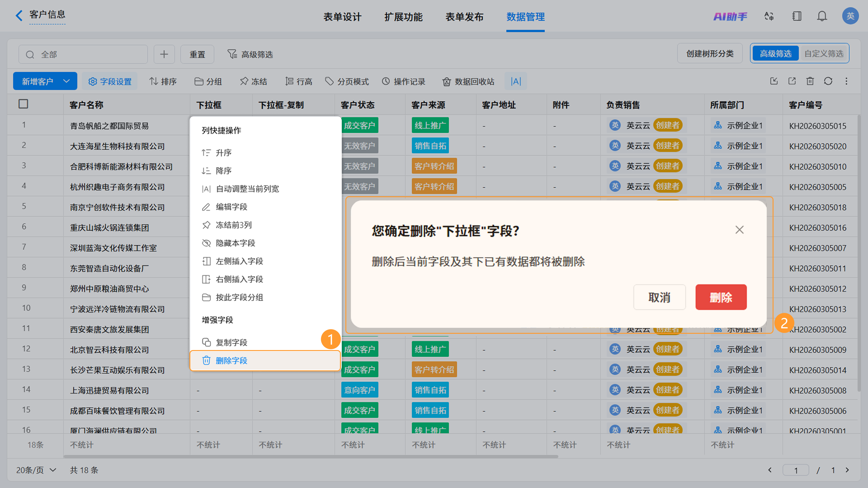Screen dimensions: 868x488
Task: Open the 20条/页 page size dropdown
Action: 36,470
